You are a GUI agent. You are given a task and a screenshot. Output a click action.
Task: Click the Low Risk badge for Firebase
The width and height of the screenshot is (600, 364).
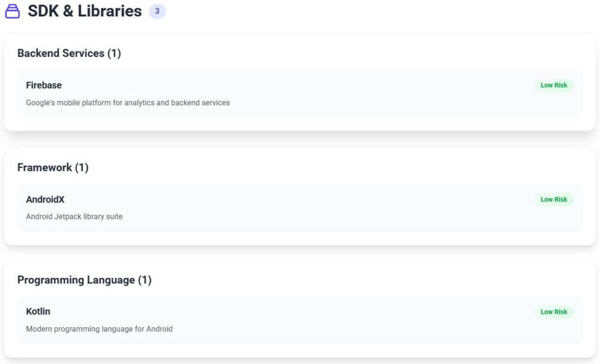coord(554,85)
